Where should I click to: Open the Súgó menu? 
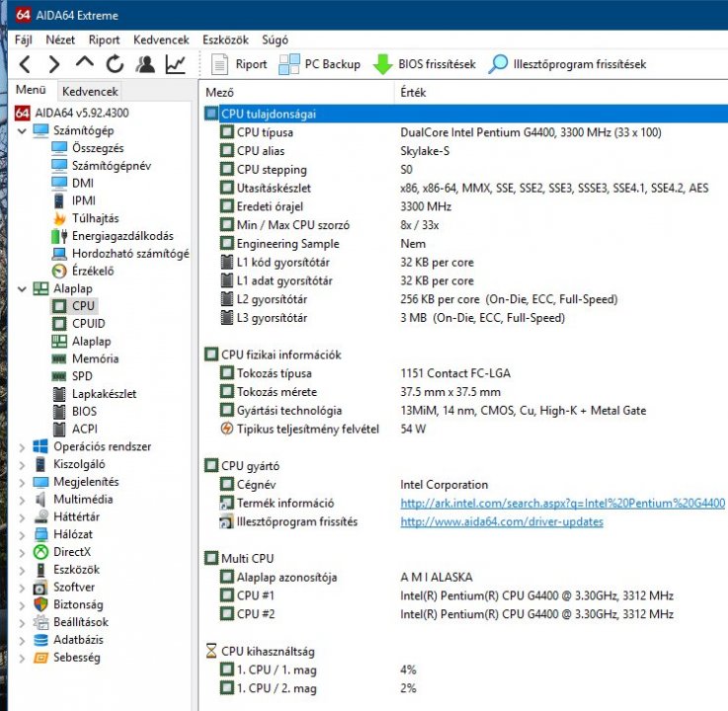(x=275, y=39)
